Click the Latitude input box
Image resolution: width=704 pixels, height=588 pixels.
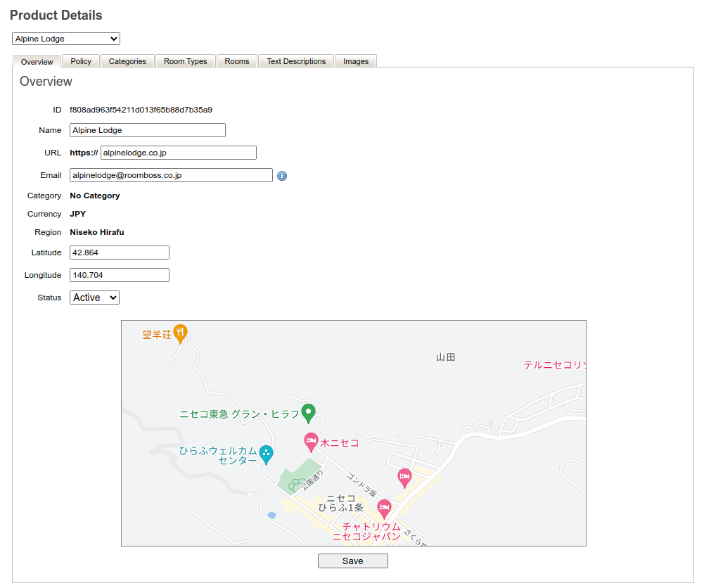click(x=120, y=253)
